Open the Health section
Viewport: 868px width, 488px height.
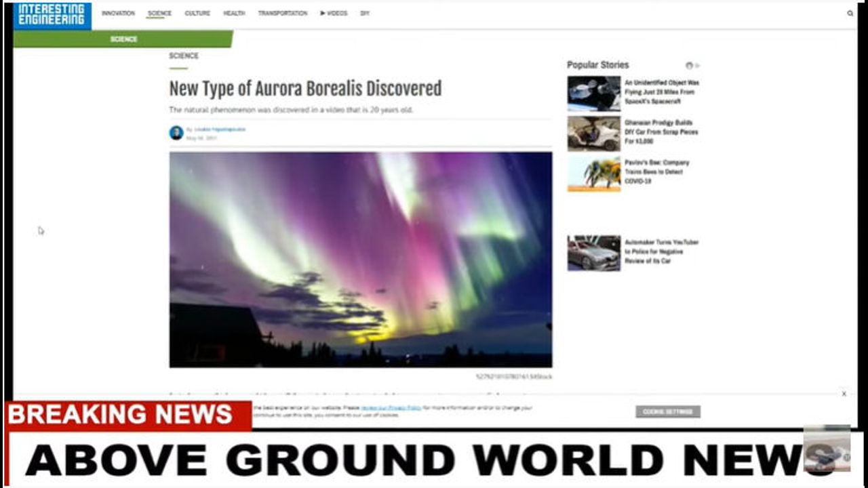tap(234, 14)
